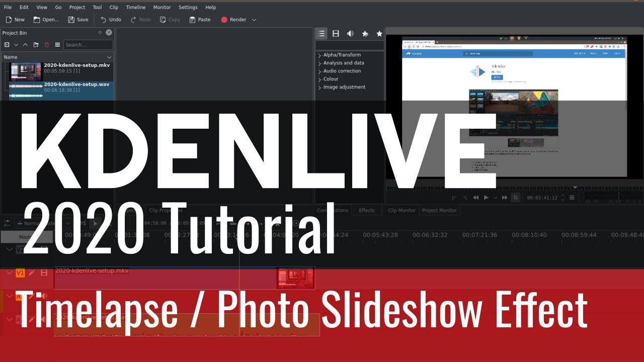
Task: Click the custom effects star-with-pencil icon
Action: pos(365,34)
